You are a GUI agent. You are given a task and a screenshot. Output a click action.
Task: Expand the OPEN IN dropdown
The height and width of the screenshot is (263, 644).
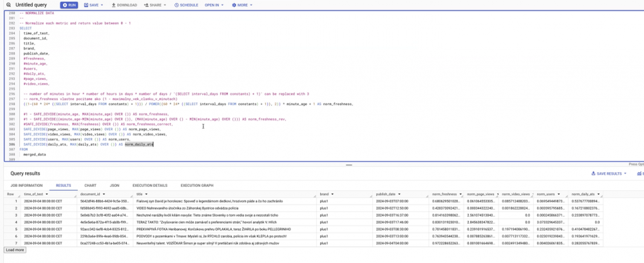click(214, 5)
